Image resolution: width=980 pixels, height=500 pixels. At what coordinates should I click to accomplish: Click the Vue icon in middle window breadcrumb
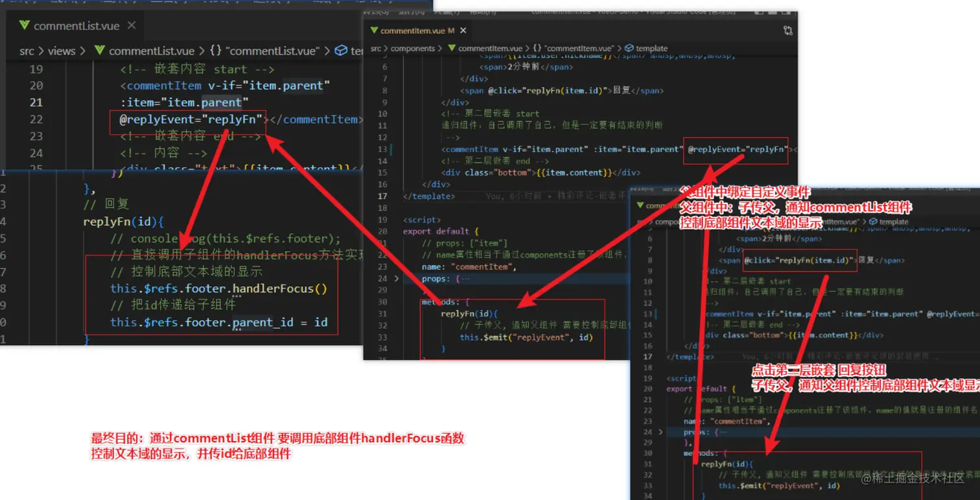(x=451, y=48)
